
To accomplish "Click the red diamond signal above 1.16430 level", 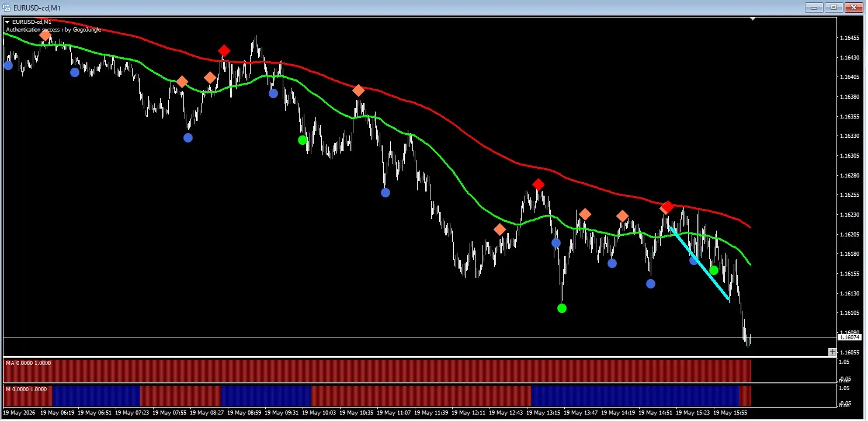I will 224,51.
